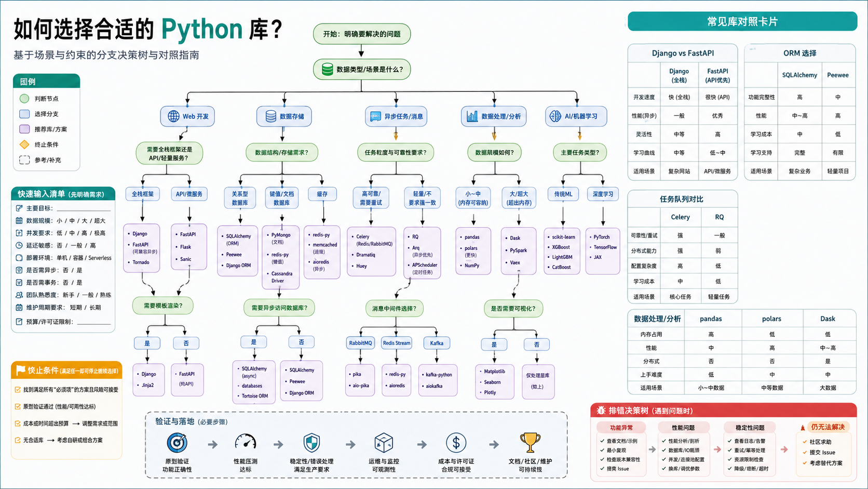The image size is (868, 489).
Task: Toggle the 查看文档/示例 checkmark
Action: coord(602,441)
